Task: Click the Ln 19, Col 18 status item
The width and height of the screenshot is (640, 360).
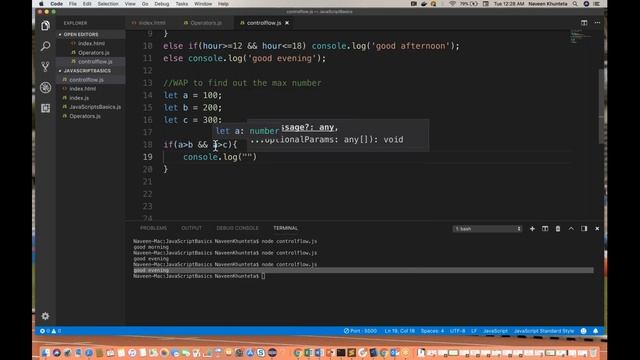Action: 399,331
